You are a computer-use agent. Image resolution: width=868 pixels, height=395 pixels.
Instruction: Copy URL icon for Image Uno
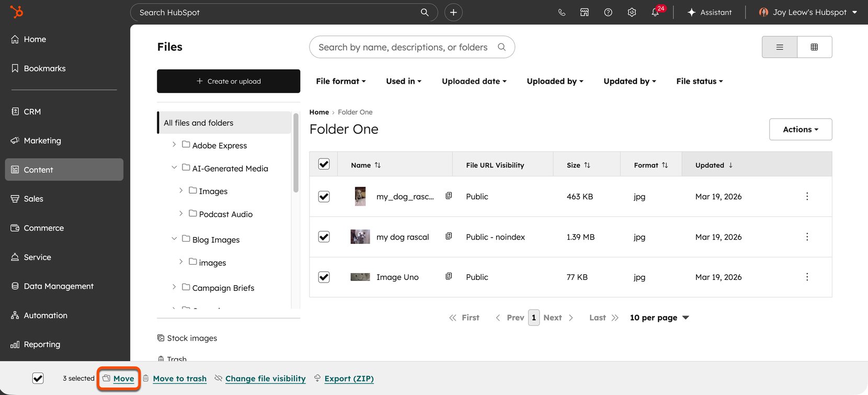(x=449, y=276)
